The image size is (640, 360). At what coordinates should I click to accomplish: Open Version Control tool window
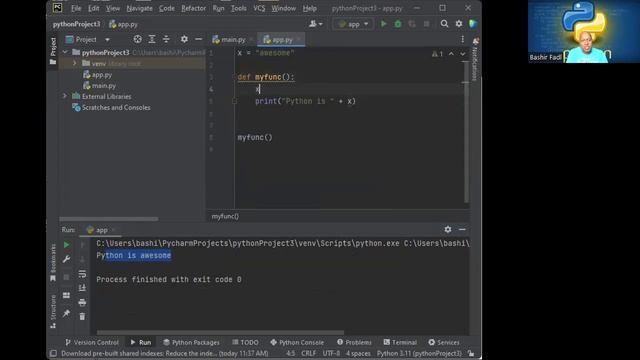click(x=92, y=342)
